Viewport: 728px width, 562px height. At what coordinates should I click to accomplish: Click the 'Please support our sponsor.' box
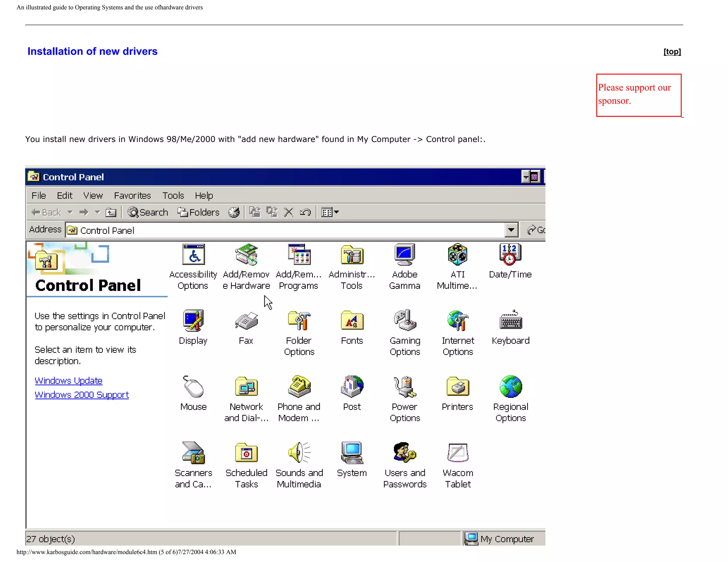639,95
